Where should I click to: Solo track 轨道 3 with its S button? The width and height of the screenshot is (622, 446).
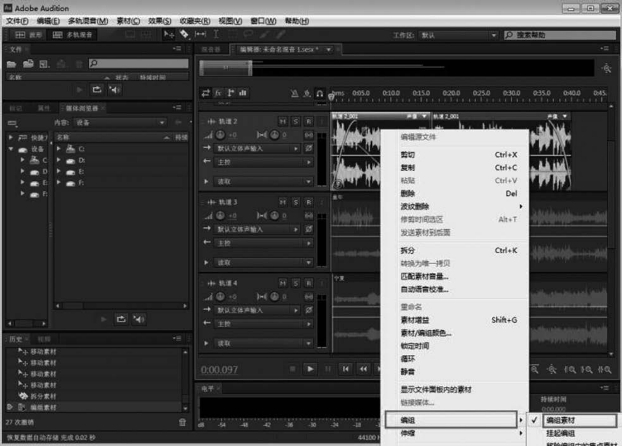coord(296,203)
